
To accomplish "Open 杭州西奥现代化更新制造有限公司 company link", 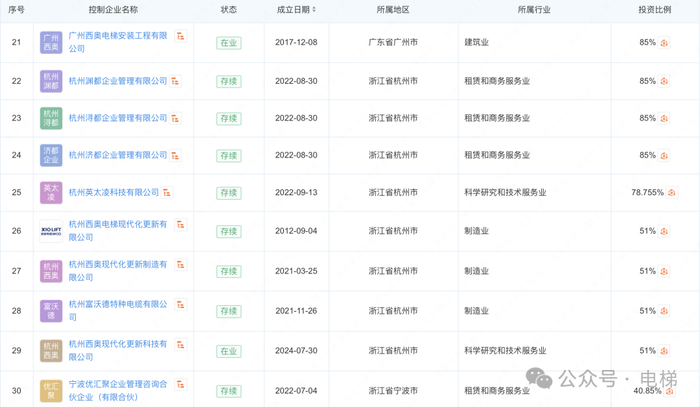I will pyautogui.click(x=118, y=271).
